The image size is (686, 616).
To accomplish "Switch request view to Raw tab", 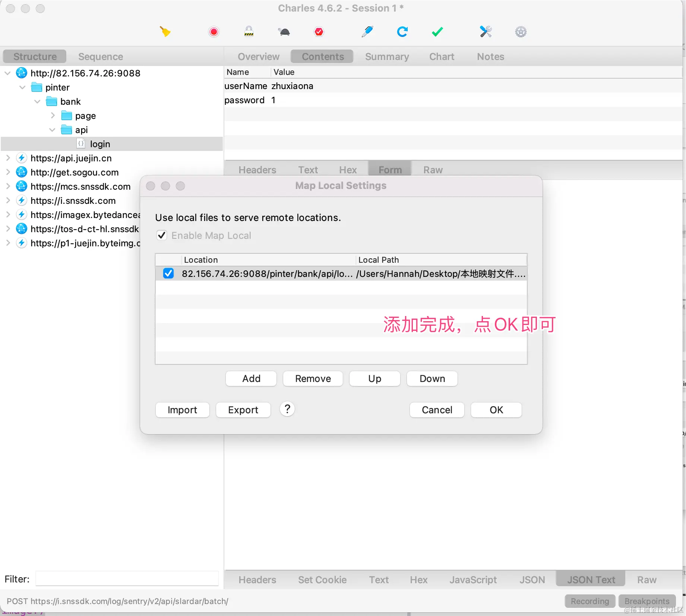I will pyautogui.click(x=433, y=170).
